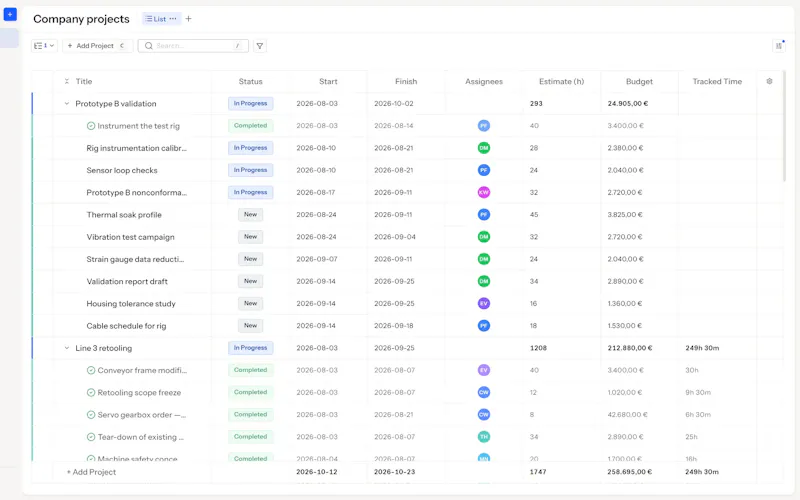Image resolution: width=800 pixels, height=500 pixels.
Task: Click total budget 258.695,00 € in footer
Action: pyautogui.click(x=630, y=472)
